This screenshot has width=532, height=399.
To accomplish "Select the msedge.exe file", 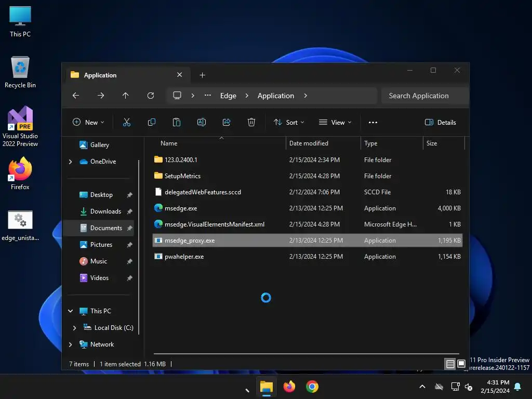I will 308,208.
